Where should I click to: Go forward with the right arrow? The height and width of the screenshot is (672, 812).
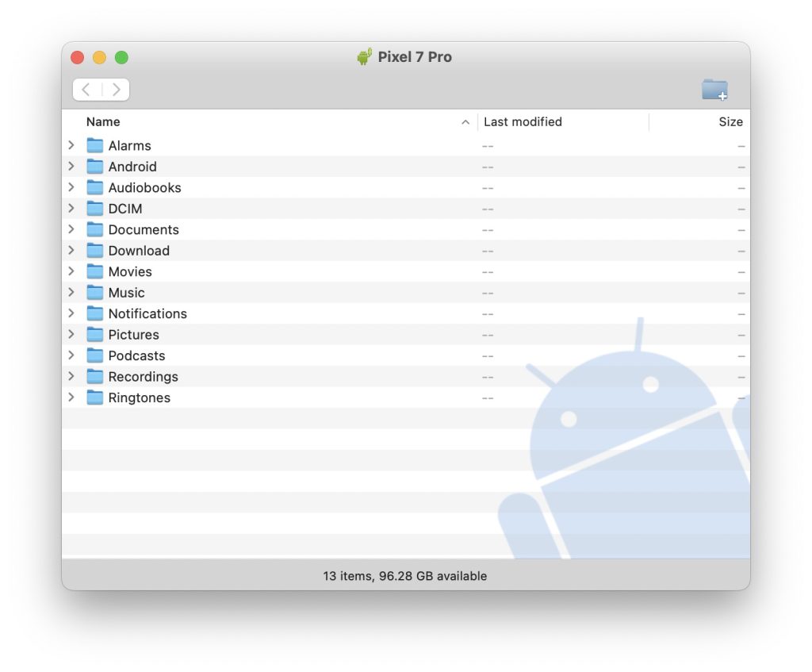[x=117, y=90]
